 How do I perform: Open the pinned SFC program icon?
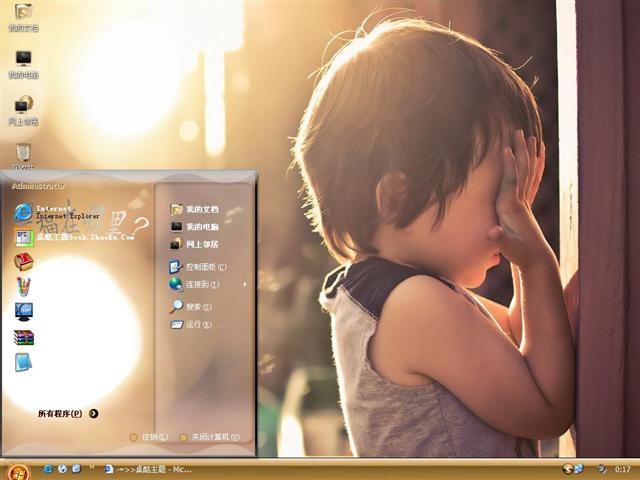tap(24, 237)
